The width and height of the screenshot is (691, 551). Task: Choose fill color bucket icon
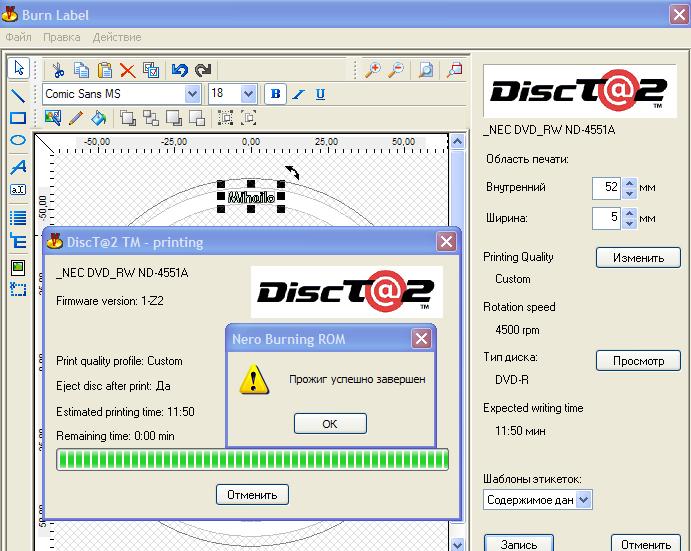[x=98, y=118]
